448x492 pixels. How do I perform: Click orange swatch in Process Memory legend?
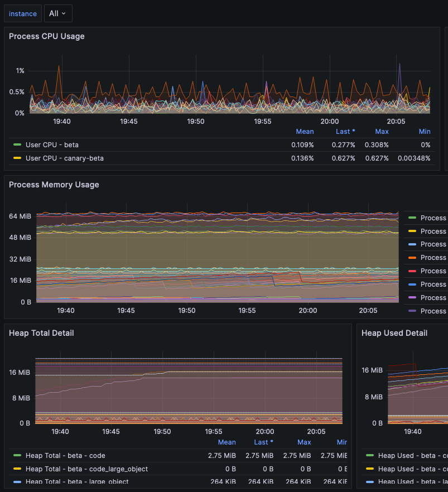coord(412,258)
